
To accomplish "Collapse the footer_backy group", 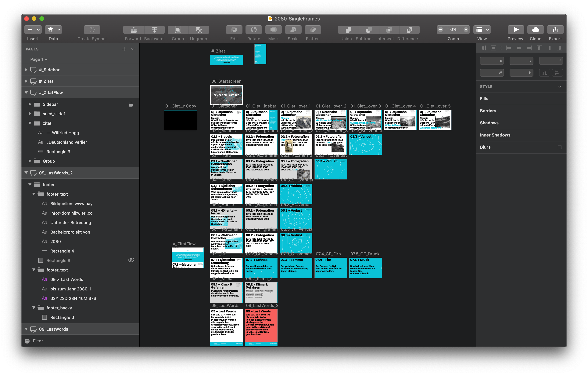I will (x=34, y=308).
